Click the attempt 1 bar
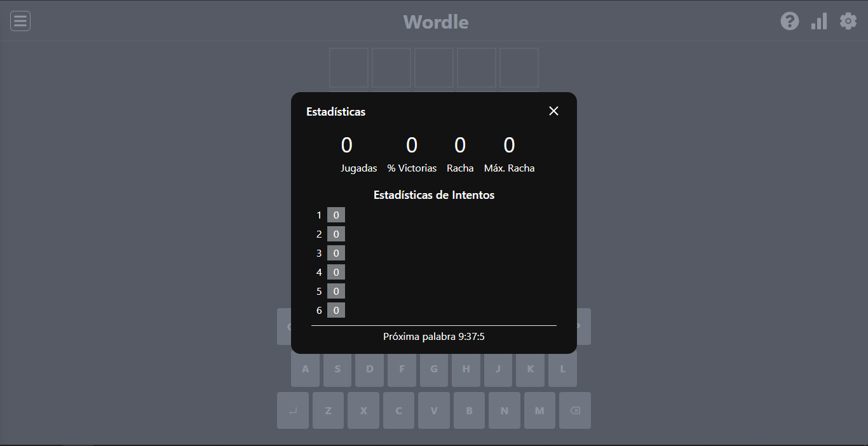This screenshot has height=446, width=868. click(336, 215)
